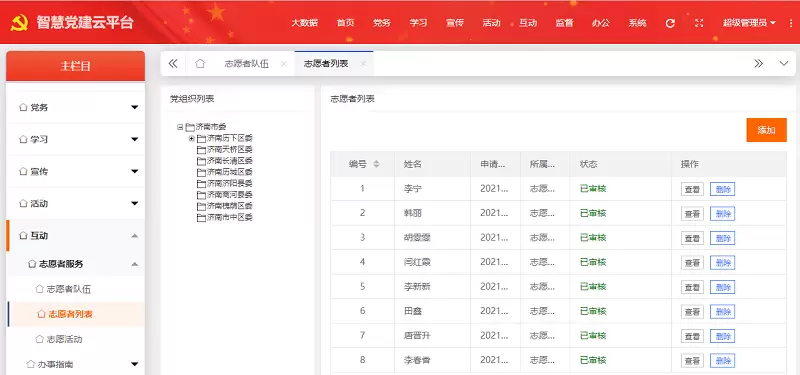Screen dimensions: 800x375
Task: Open 大数据 in the top navigation
Action: coord(305,23)
